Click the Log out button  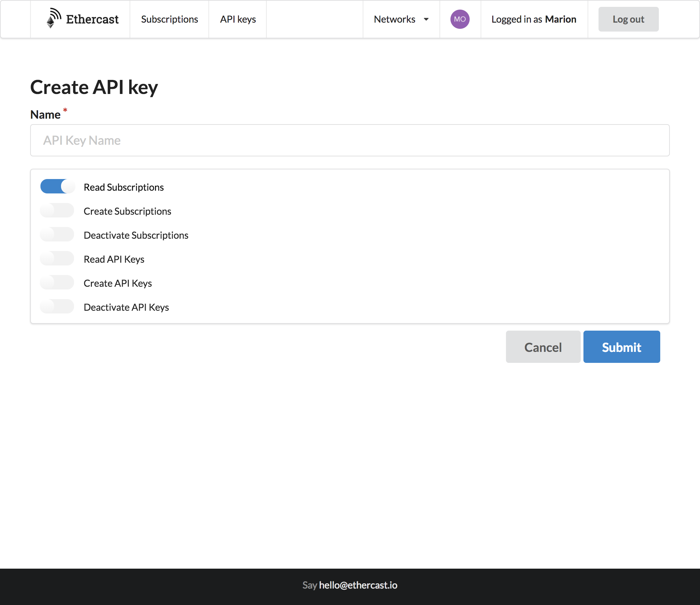[628, 19]
